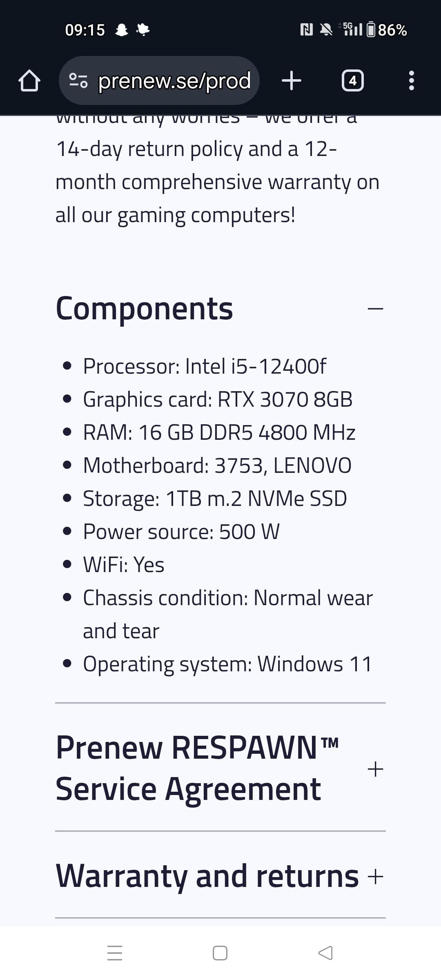The image size is (441, 980).
Task: Open a new tab with plus icon
Action: [292, 80]
